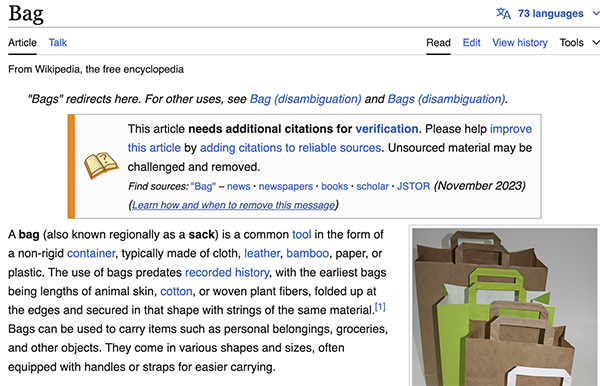This screenshot has width=600, height=386.
Task: Select the Read tab
Action: 439,42
